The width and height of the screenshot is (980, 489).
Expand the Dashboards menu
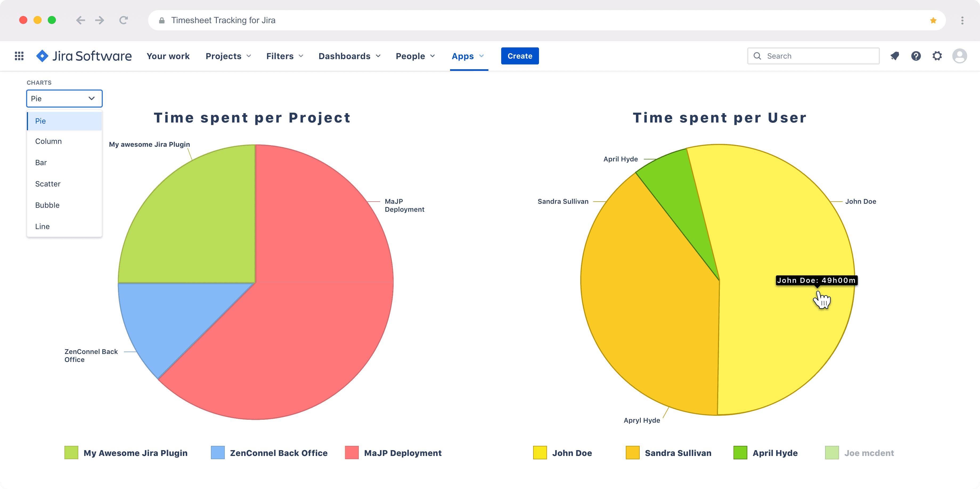click(350, 56)
